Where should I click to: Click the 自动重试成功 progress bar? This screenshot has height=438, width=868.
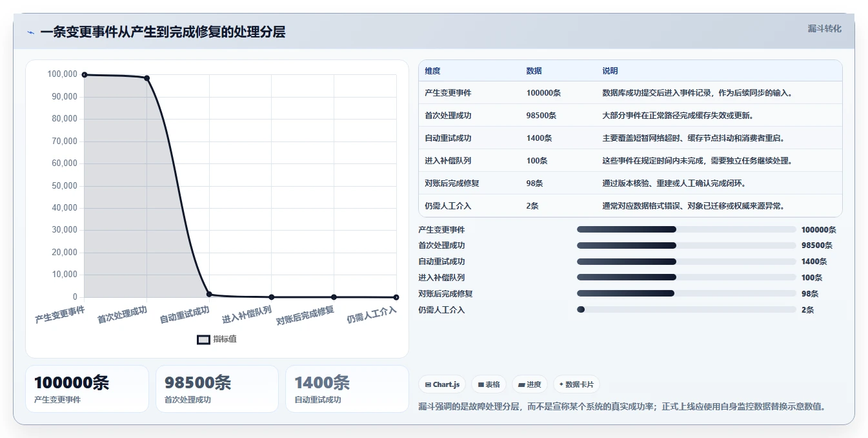[x=687, y=262]
